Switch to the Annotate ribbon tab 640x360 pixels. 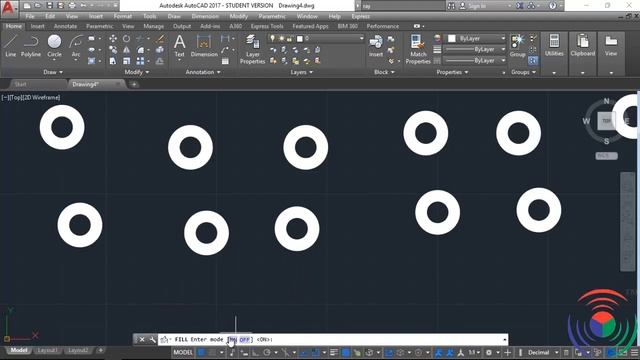[65, 26]
